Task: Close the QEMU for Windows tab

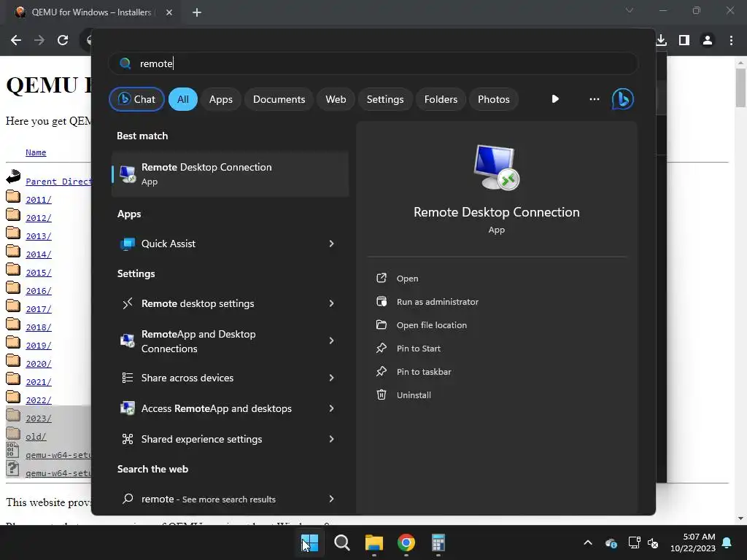Action: pos(169,12)
